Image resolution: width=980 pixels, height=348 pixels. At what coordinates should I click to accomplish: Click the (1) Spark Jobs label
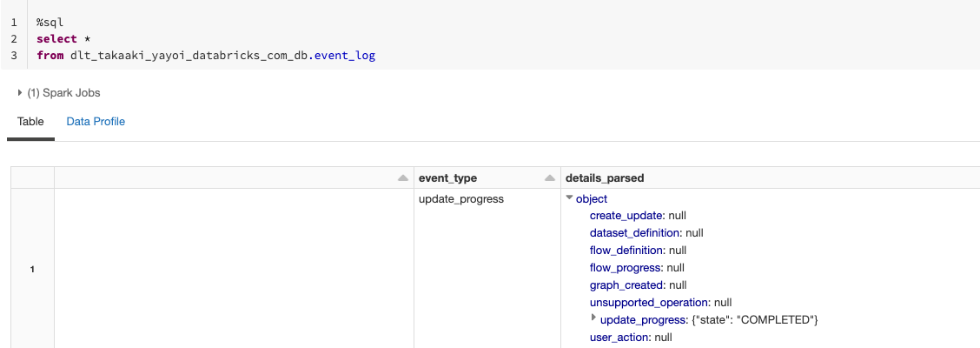coord(63,92)
